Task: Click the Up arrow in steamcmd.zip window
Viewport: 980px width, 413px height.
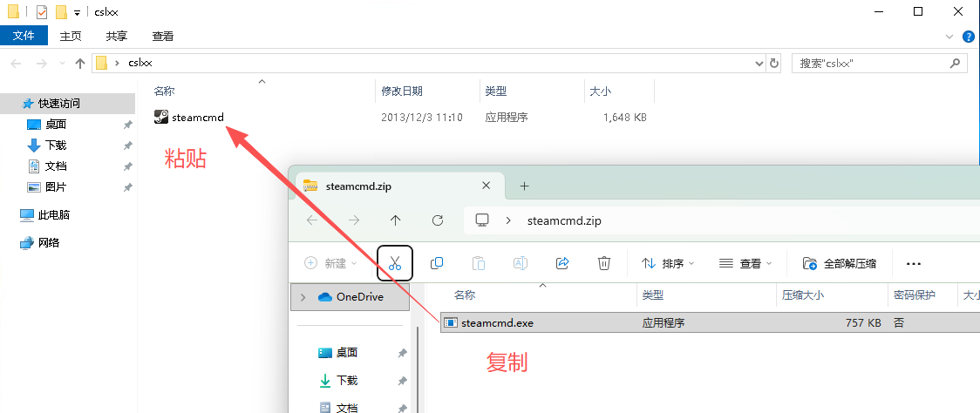Action: (396, 220)
